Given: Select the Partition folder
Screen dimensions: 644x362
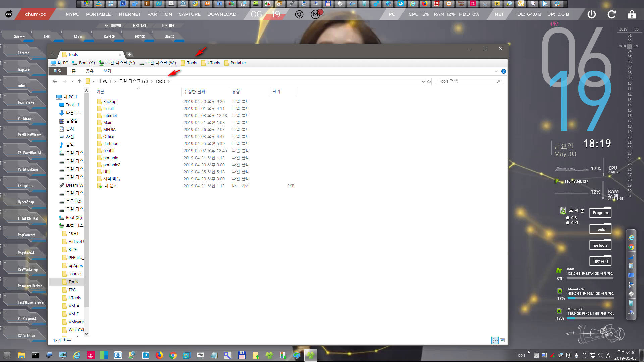Looking at the screenshot, I should [111, 143].
